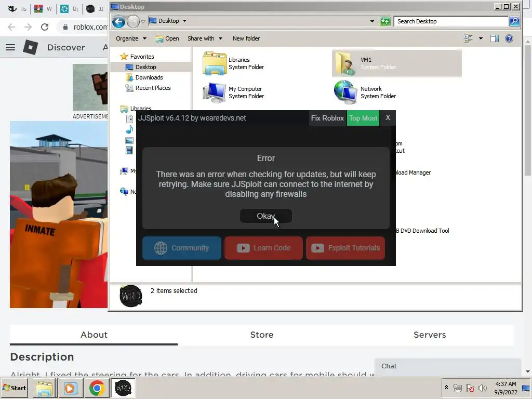The width and height of the screenshot is (532, 399).
Task: Select Downloads under Favorites
Action: pyautogui.click(x=144, y=78)
